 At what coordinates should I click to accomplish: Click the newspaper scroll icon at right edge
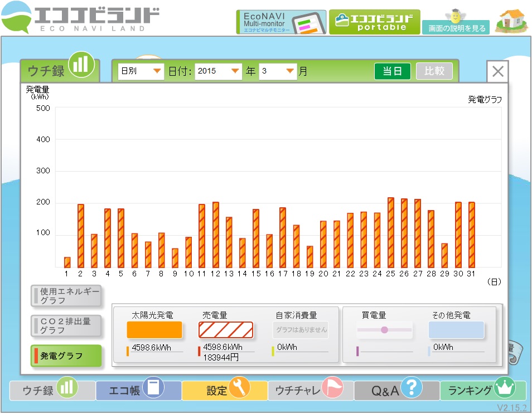pyautogui.click(x=514, y=353)
